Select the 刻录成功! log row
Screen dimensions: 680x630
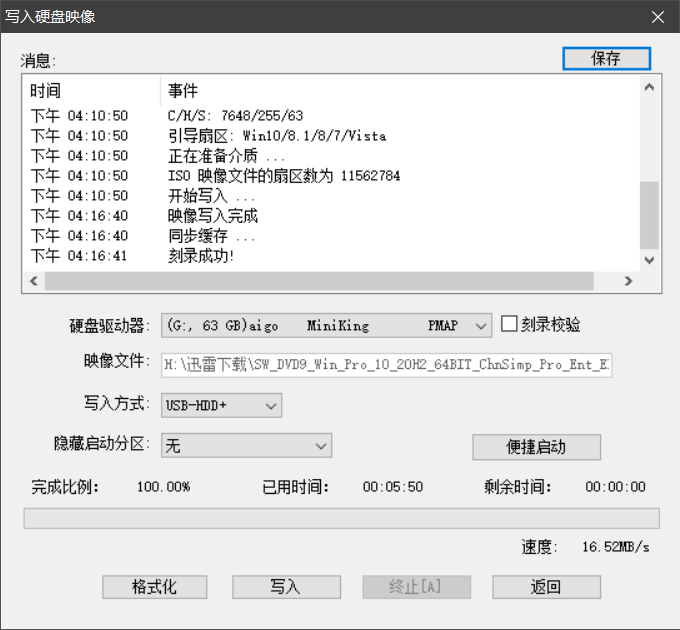coord(330,256)
